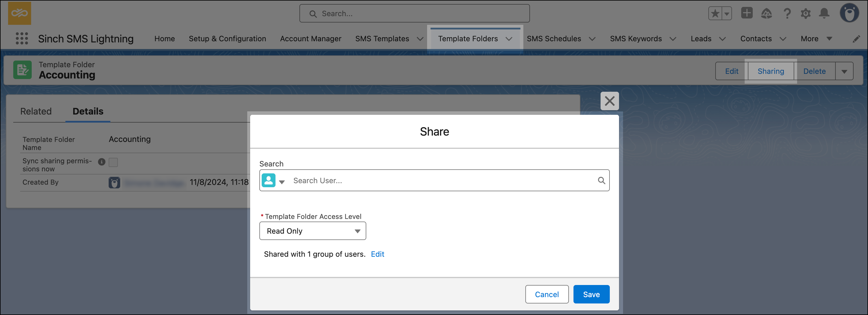Open the Account Manager tab

pos(311,39)
